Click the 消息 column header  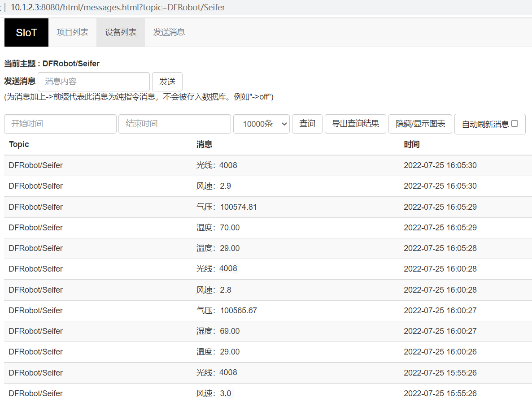pyautogui.click(x=204, y=144)
